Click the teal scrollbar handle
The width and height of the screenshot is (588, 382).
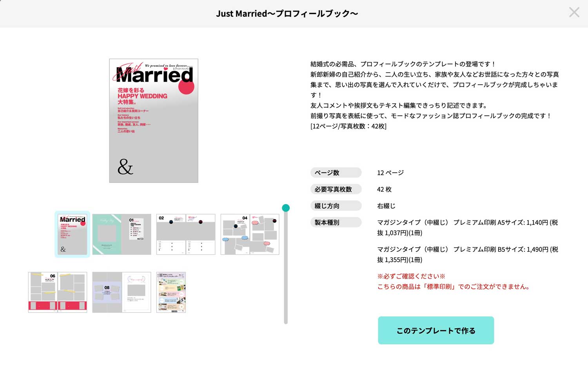(x=286, y=208)
